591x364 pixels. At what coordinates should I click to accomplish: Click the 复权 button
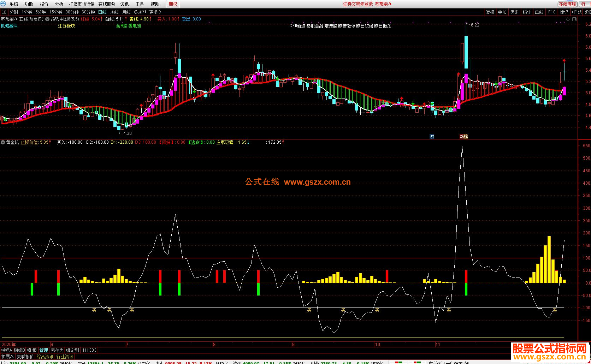coord(490,12)
